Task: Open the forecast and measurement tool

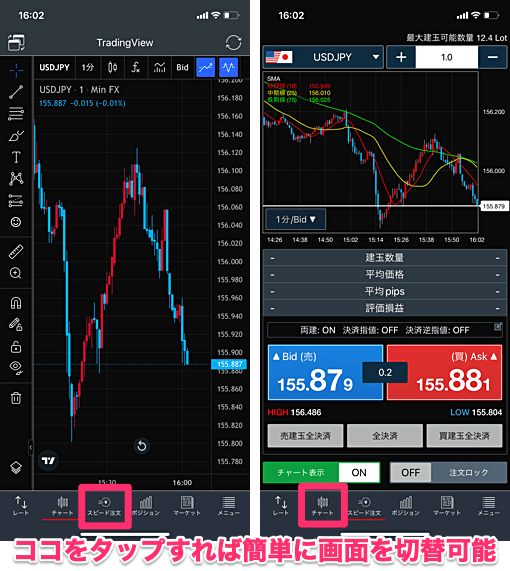Action: pos(16,200)
